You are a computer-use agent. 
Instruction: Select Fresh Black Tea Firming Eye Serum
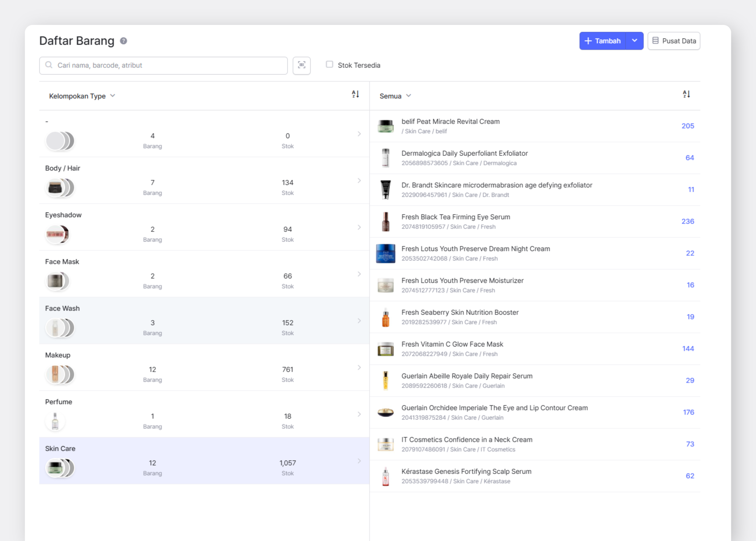pos(455,217)
